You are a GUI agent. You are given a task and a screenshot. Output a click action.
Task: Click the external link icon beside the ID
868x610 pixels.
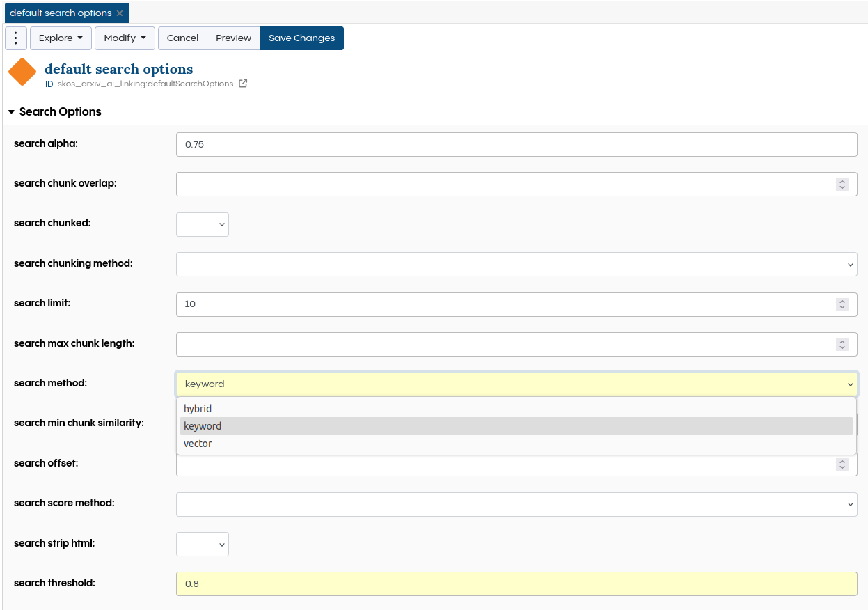click(x=242, y=83)
